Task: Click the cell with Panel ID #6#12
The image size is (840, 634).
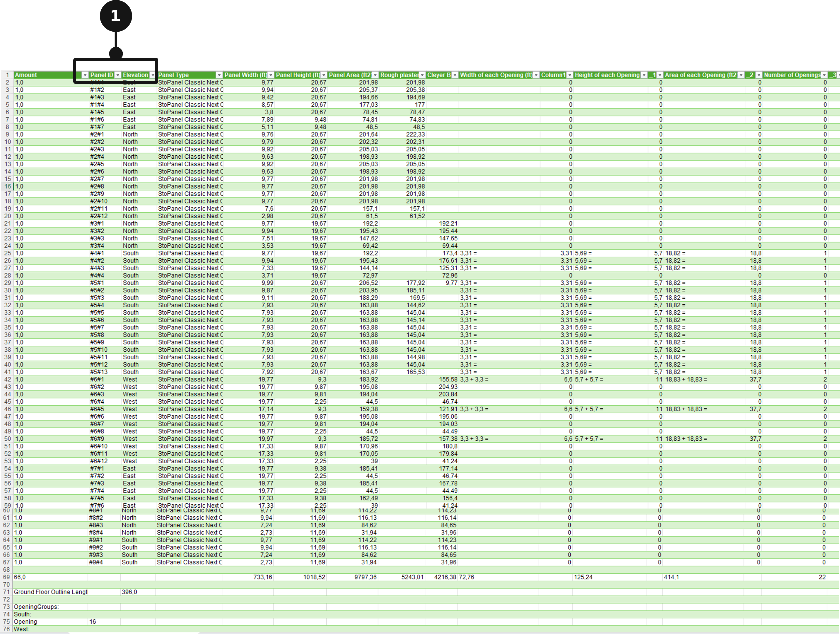Action: click(x=105, y=461)
